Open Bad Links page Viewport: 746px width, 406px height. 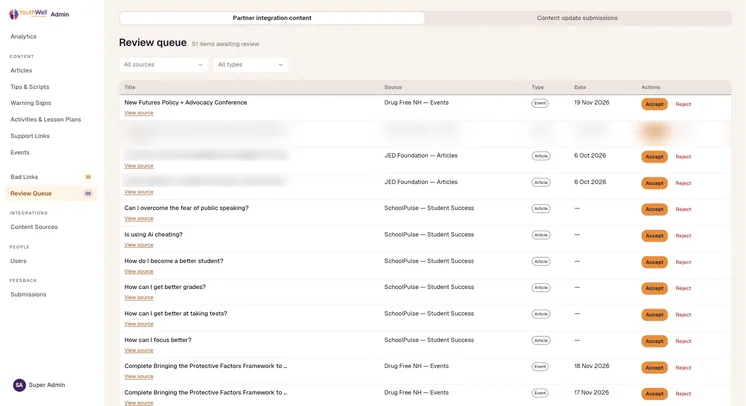coord(24,177)
